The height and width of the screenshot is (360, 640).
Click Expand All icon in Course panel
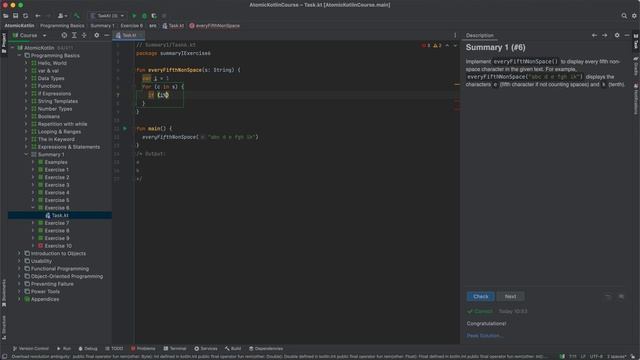pos(74,36)
